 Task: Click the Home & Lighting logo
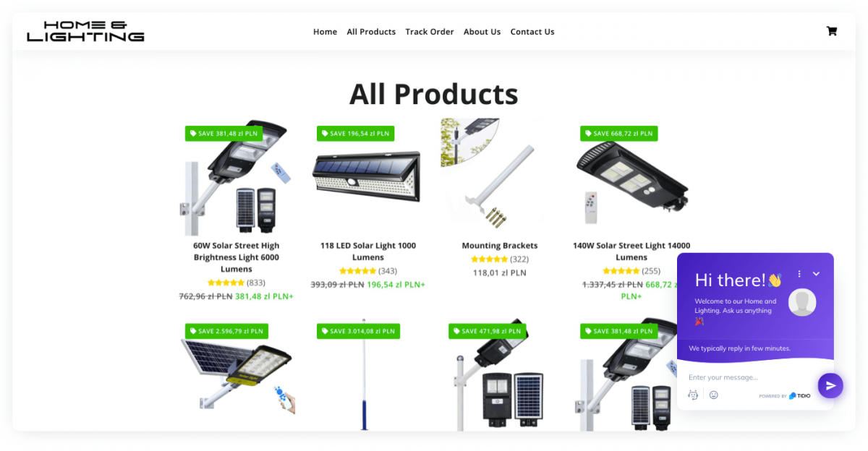click(x=85, y=31)
